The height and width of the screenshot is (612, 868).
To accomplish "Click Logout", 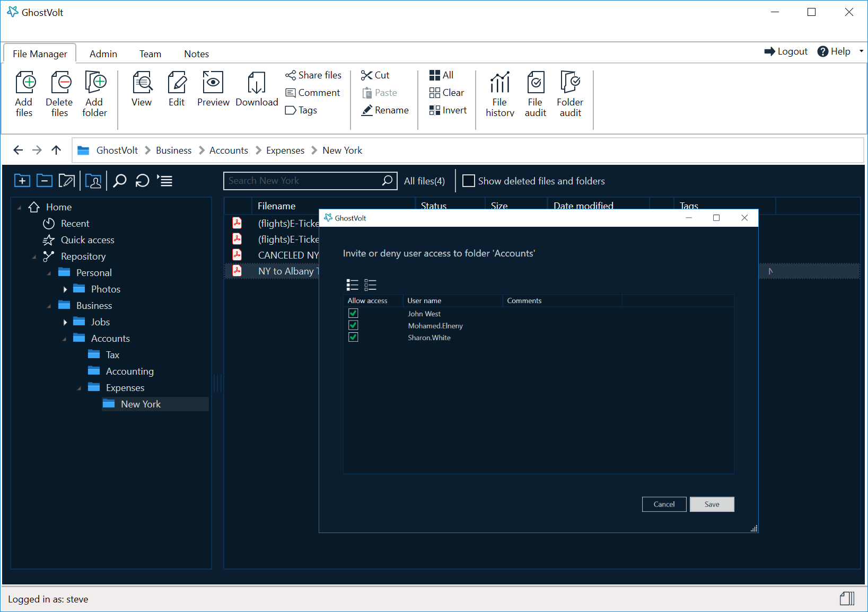I will click(x=786, y=51).
